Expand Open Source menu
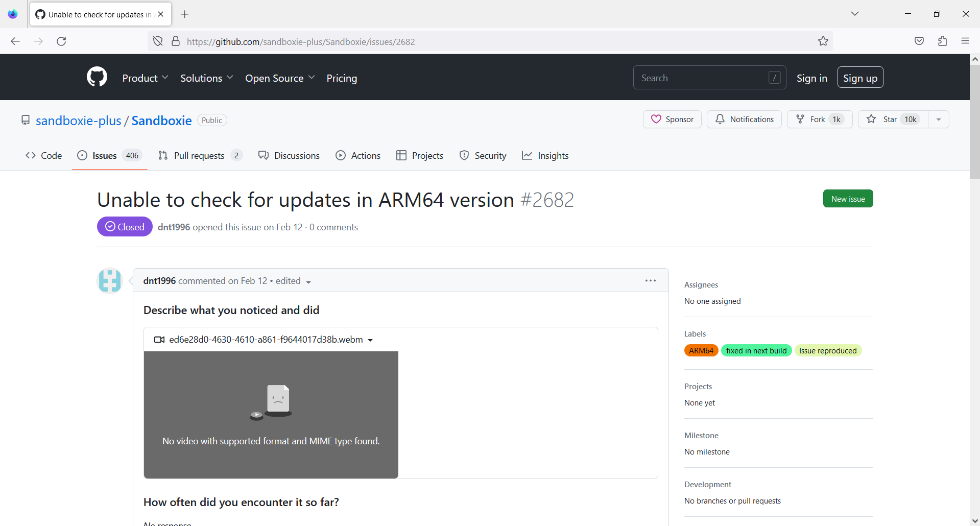Viewport: 980px width, 526px height. [280, 78]
